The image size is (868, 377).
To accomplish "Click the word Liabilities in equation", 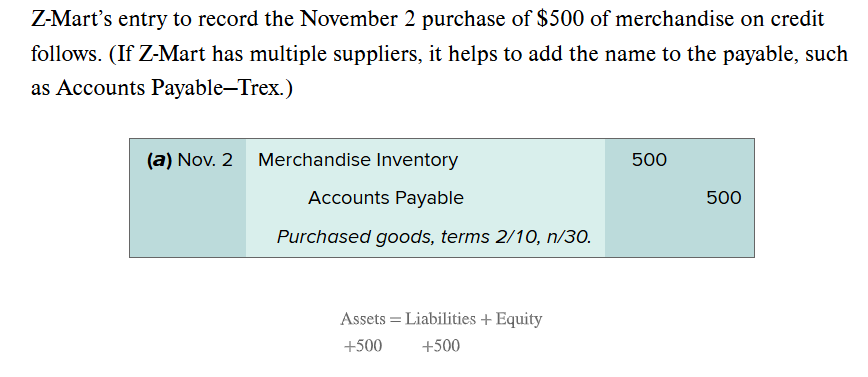I will click(x=440, y=319).
